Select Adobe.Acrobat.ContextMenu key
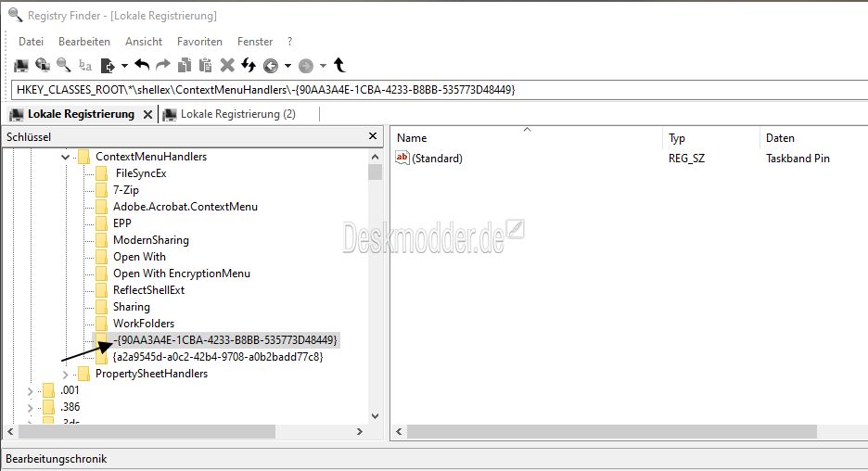The height and width of the screenshot is (471, 868). pyautogui.click(x=185, y=207)
